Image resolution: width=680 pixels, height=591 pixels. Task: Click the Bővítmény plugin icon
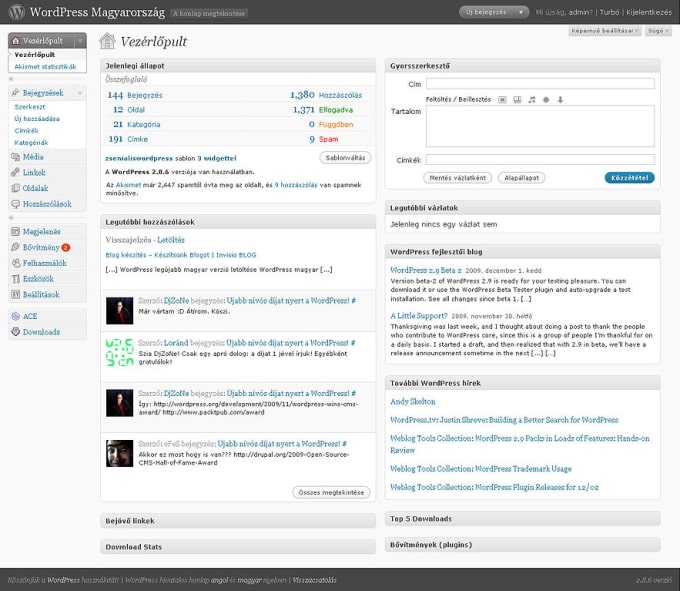16,247
